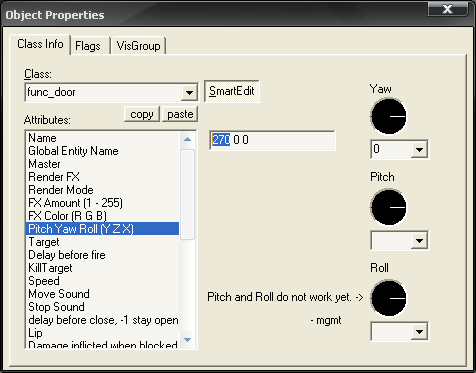
Task: Select the Delay before fire attribute
Action: [x=103, y=255]
